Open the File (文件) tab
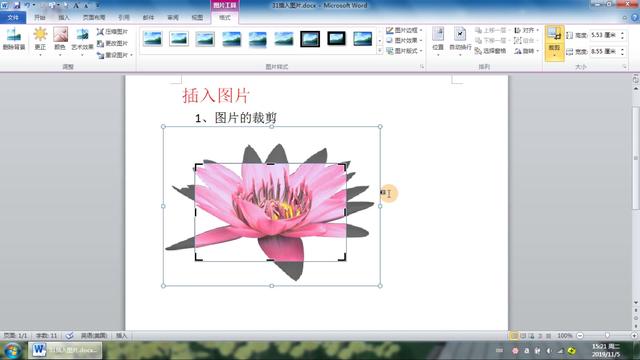 click(x=13, y=18)
